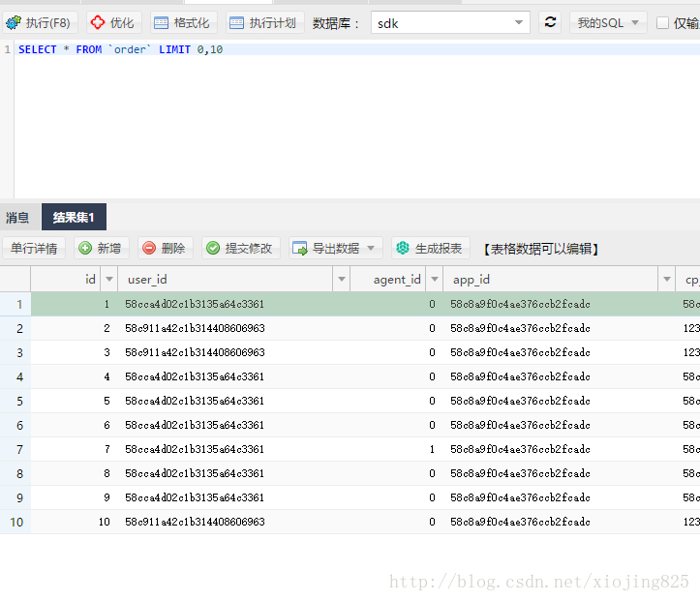
Task: Open the 执行计划 execution plan
Action: point(264,23)
